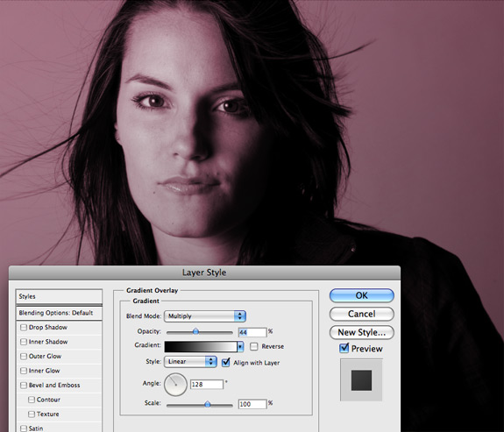Select the Texture label
The image size is (504, 432).
point(48,414)
